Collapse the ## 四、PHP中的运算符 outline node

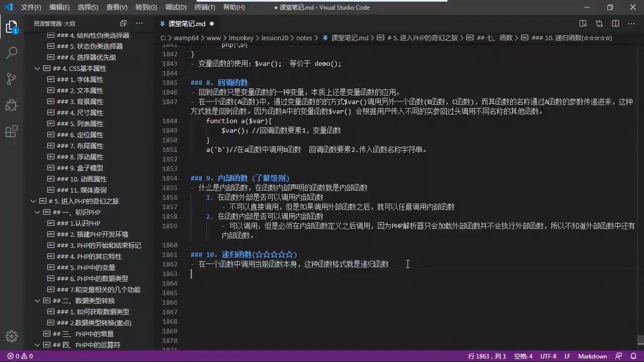[37, 345]
